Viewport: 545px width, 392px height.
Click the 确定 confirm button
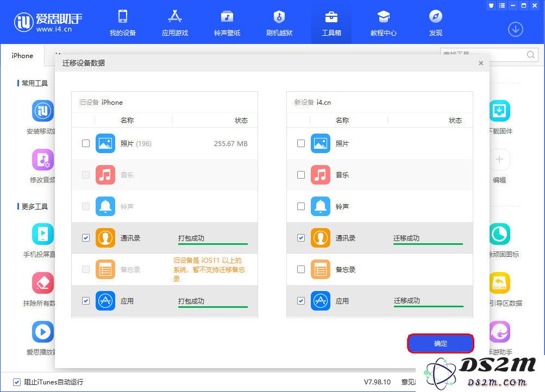[x=440, y=343]
